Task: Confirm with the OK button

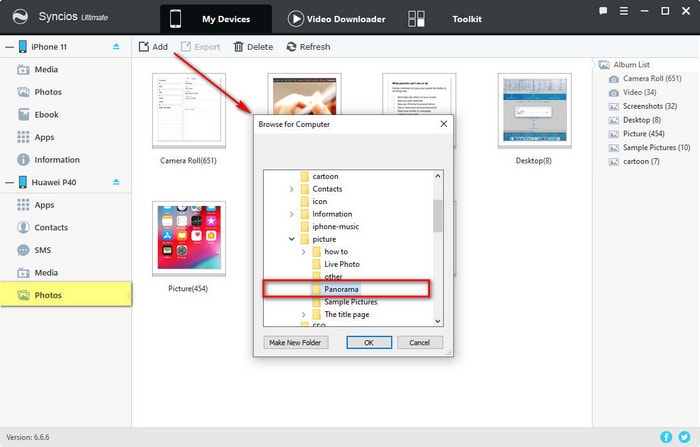Action: click(x=369, y=343)
